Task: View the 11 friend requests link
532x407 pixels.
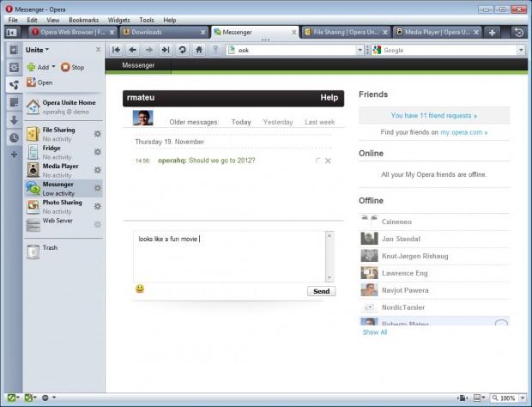Action: coord(434,115)
